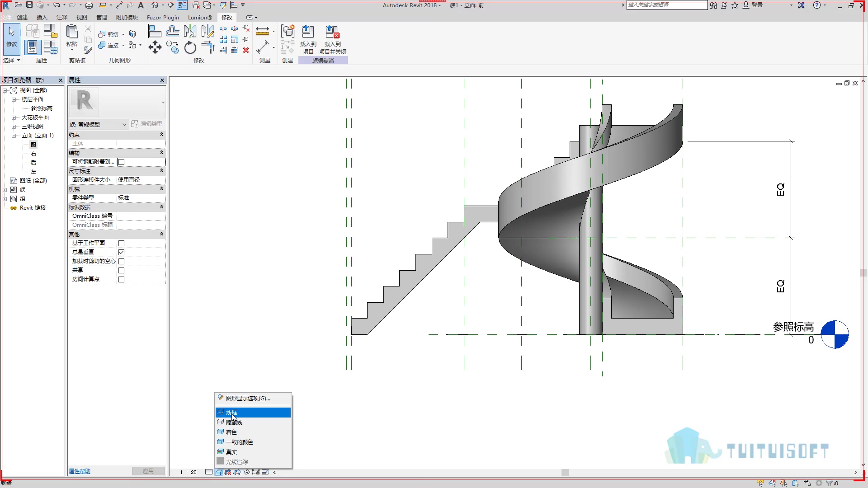Click the 属性帮助 link
Image resolution: width=868 pixels, height=488 pixels.
pos(80,471)
